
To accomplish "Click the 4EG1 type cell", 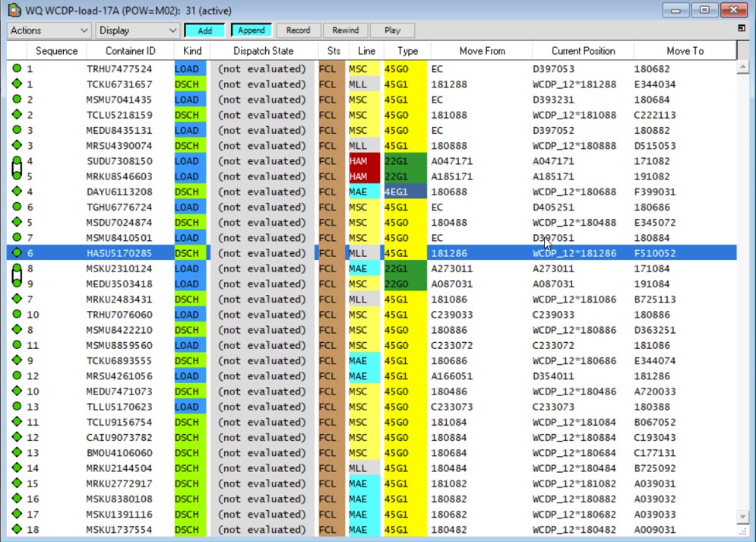I will [405, 192].
